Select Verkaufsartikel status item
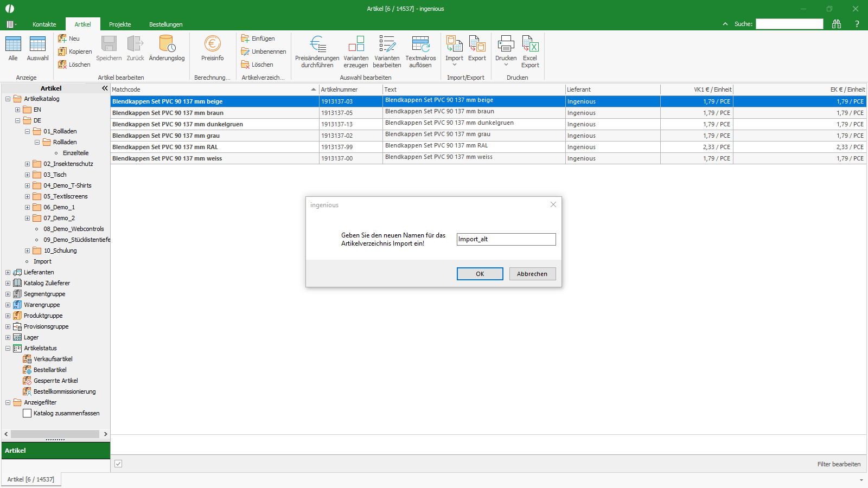Image resolution: width=868 pixels, height=488 pixels. pos(53,359)
